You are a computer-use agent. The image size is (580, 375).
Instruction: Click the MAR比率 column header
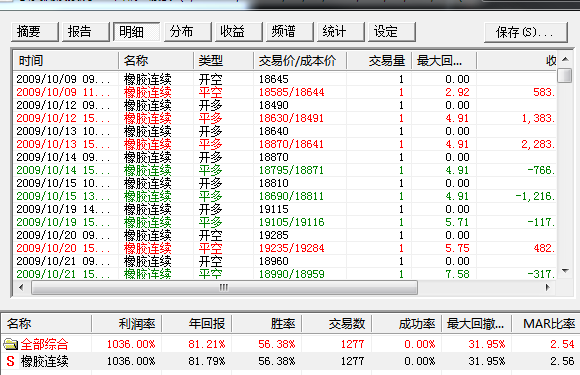[545, 324]
